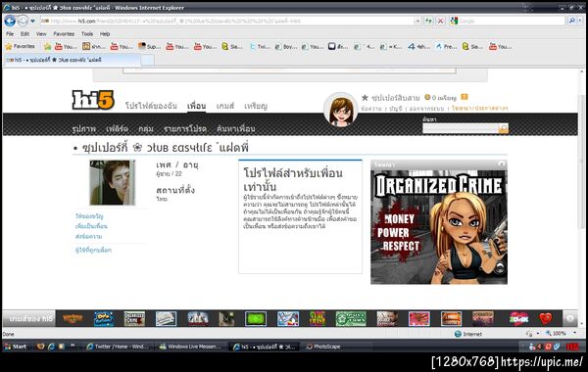This screenshot has width=588, height=372.
Task: Click the orange badge after coin balance
Action: tap(465, 97)
